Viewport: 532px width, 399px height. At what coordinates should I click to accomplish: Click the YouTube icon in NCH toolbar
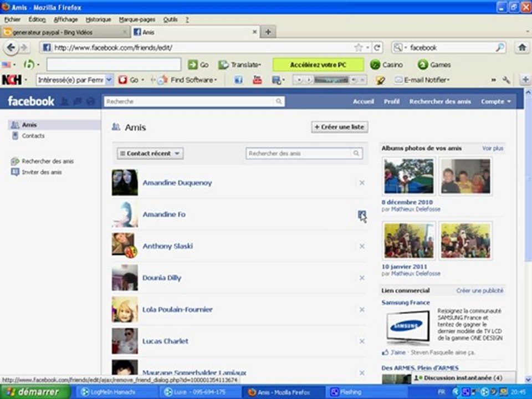[257, 80]
